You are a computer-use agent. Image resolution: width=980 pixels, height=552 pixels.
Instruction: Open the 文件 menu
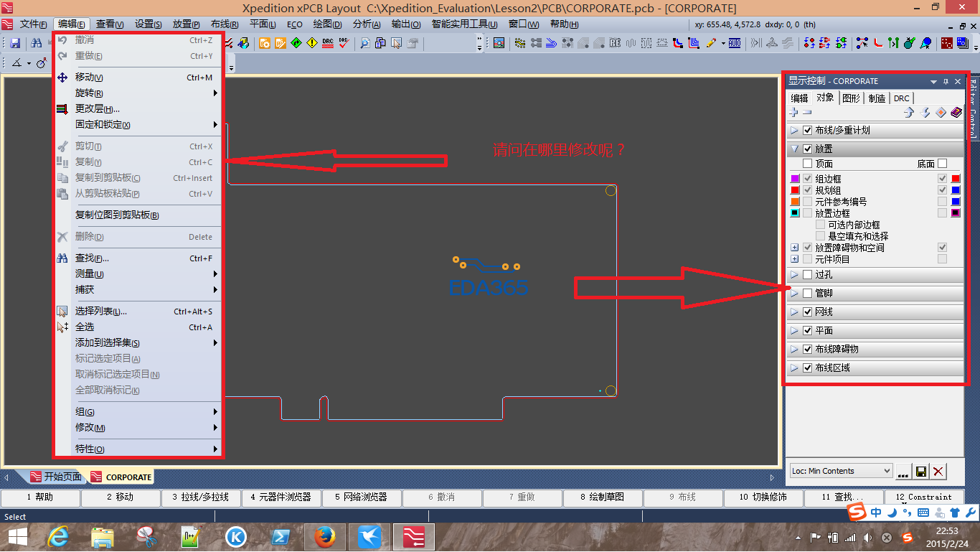[34, 24]
